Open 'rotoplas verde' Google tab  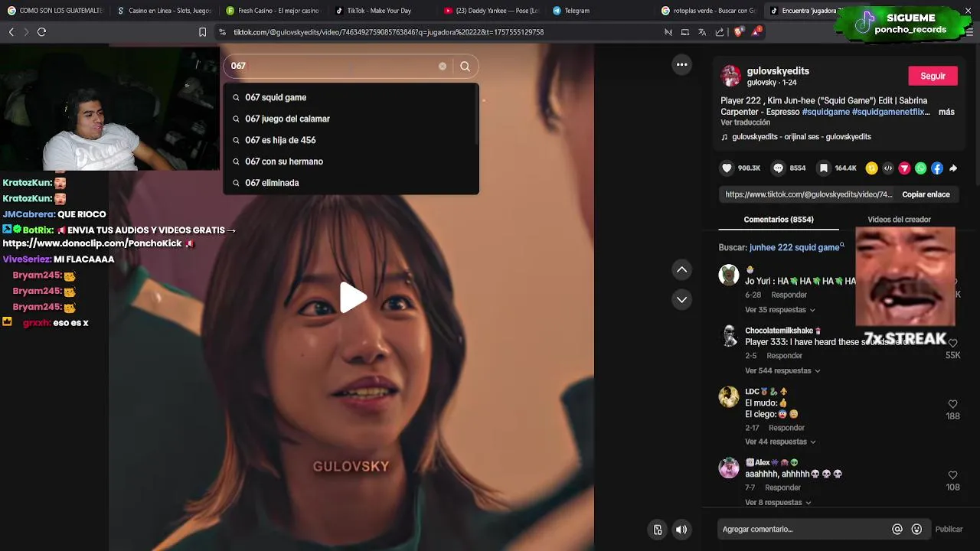[x=708, y=11]
